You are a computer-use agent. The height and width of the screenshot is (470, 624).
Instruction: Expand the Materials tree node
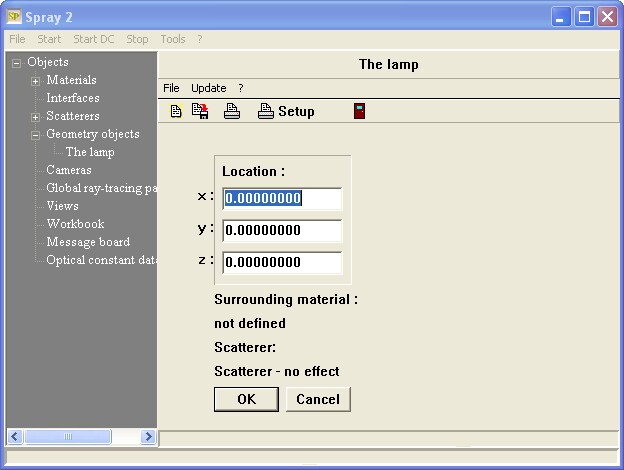click(x=35, y=81)
